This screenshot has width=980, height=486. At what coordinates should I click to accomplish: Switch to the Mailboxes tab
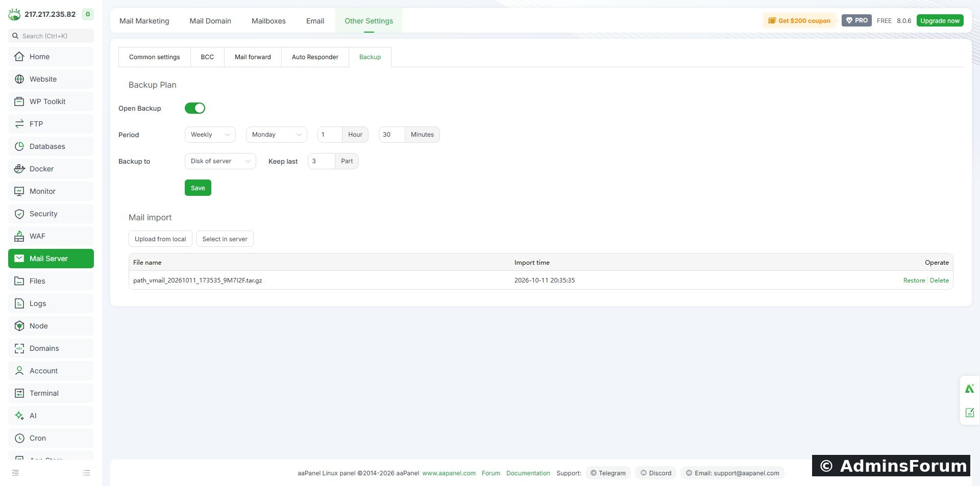click(x=268, y=21)
